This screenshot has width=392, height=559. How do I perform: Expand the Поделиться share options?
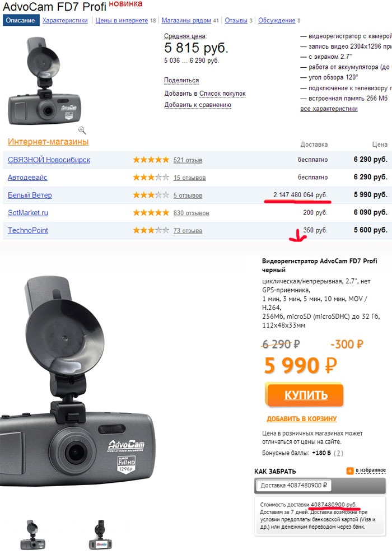click(x=181, y=80)
